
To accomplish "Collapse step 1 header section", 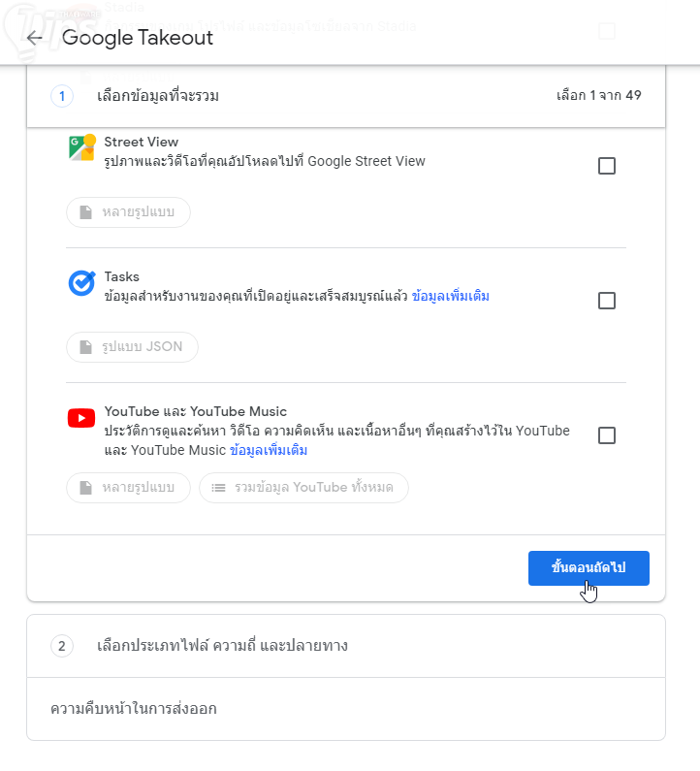I will 346,96.
